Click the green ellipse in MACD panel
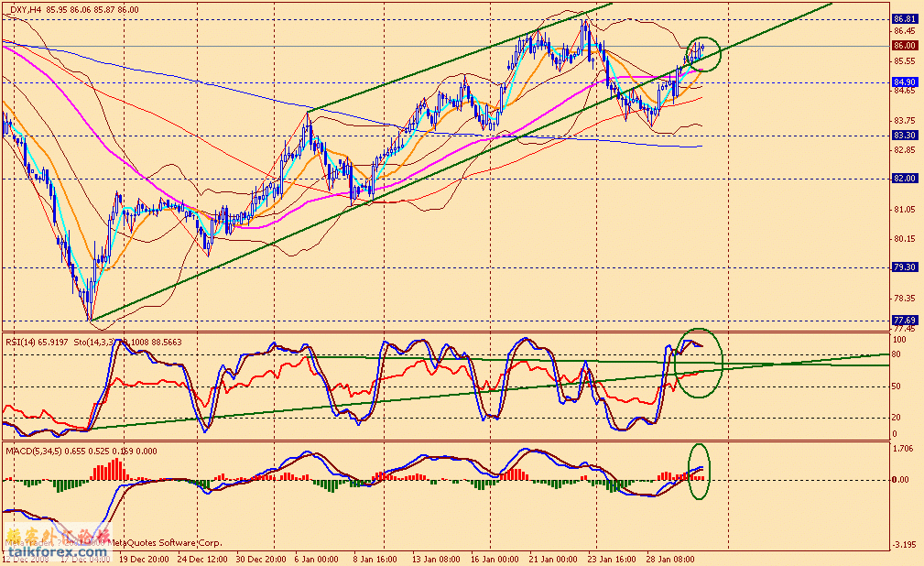 pos(699,472)
